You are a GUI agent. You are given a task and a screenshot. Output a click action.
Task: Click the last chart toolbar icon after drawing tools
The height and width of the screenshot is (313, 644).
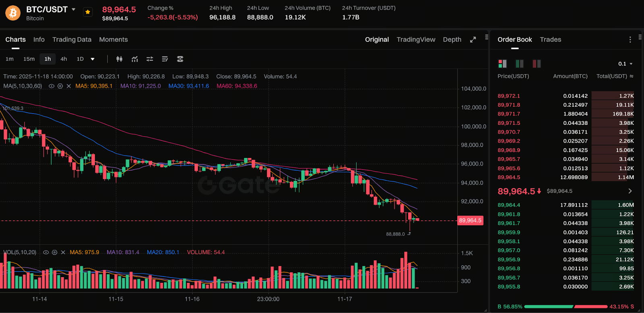(180, 59)
